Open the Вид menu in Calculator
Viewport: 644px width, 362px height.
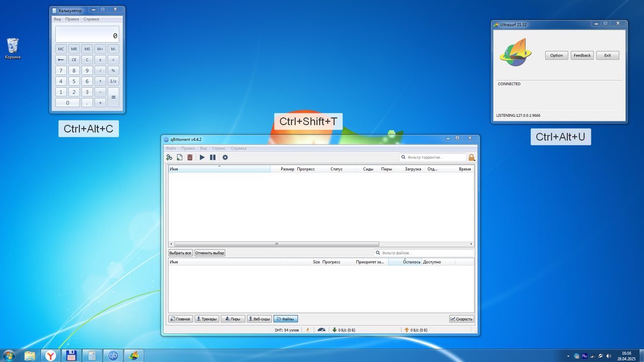click(57, 19)
